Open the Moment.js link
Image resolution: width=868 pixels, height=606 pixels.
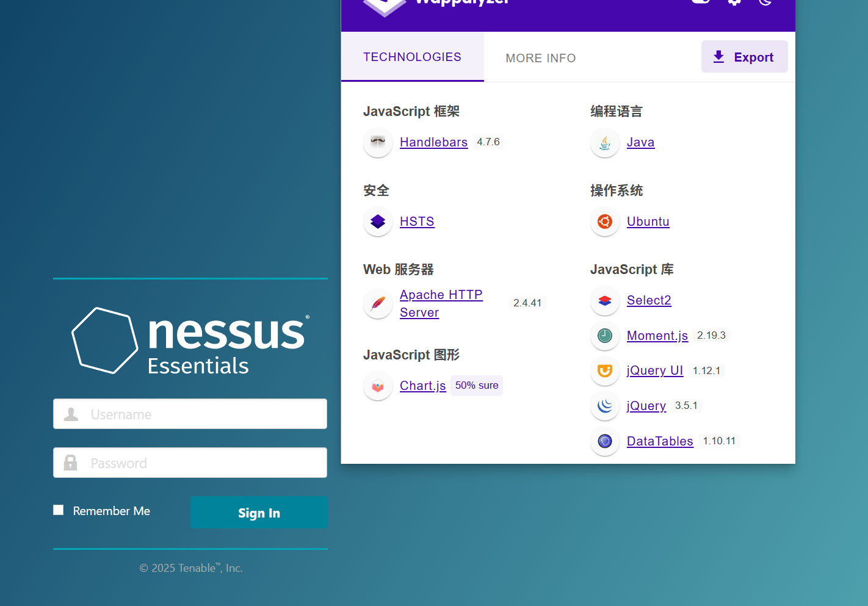pos(657,336)
